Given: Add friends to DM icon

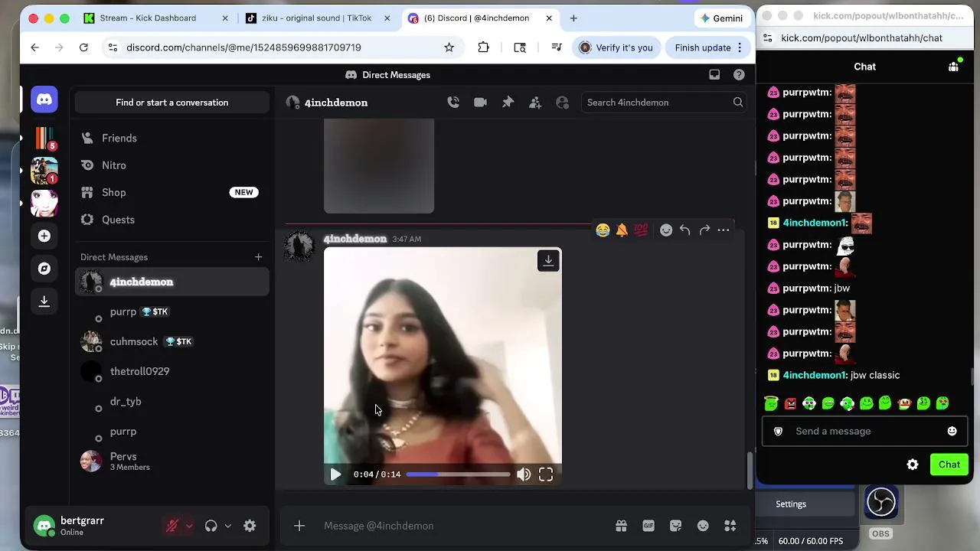Looking at the screenshot, I should 535,103.
